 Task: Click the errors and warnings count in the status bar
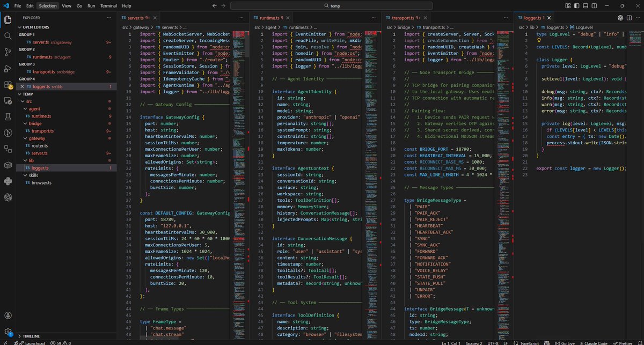point(60,342)
